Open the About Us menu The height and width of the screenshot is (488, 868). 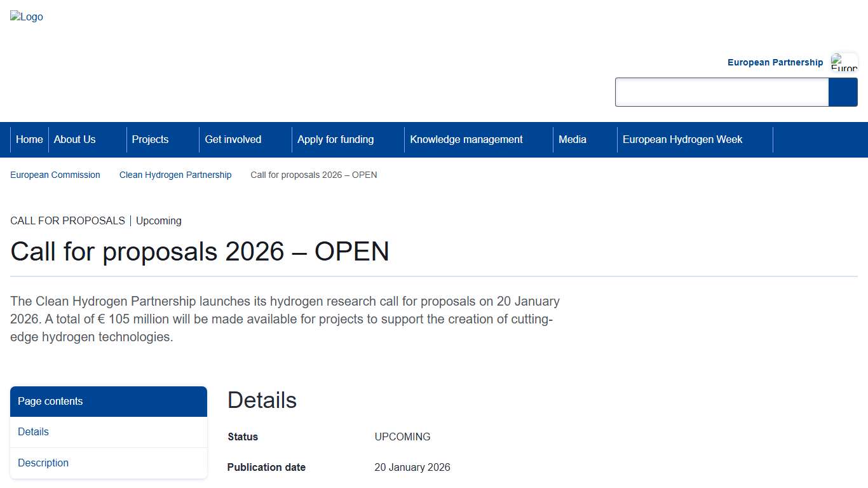[74, 139]
